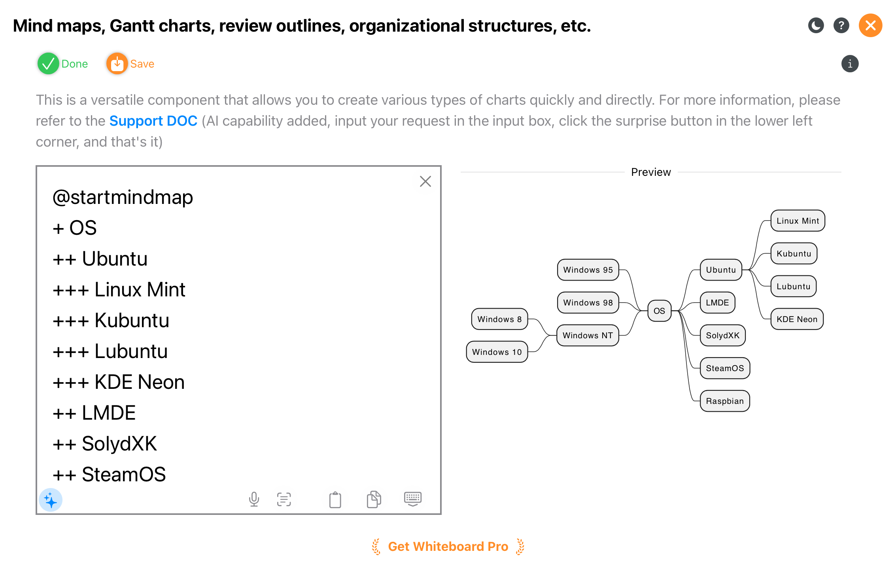This screenshot has width=896, height=588.
Task: Click the copy documents icon
Action: (x=374, y=499)
